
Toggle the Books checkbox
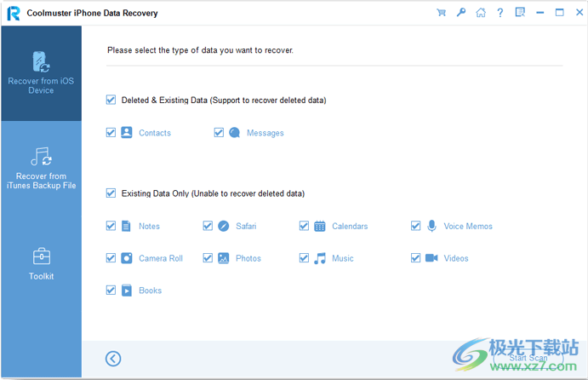click(111, 291)
